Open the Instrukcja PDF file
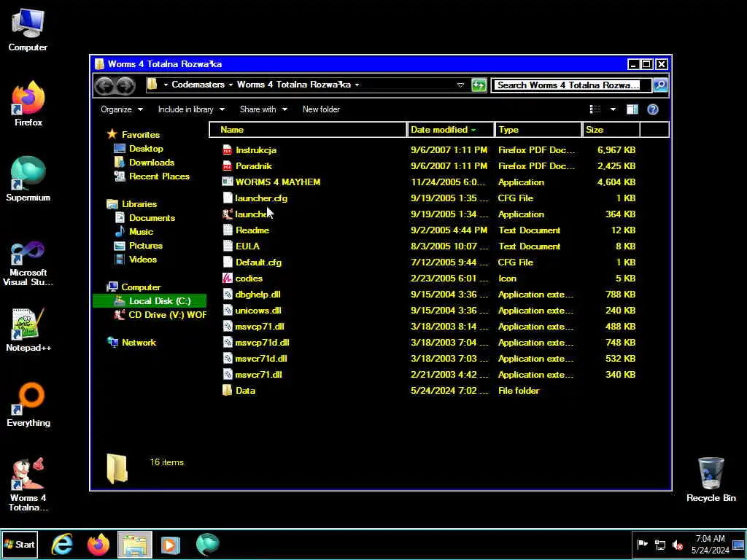 pos(256,150)
